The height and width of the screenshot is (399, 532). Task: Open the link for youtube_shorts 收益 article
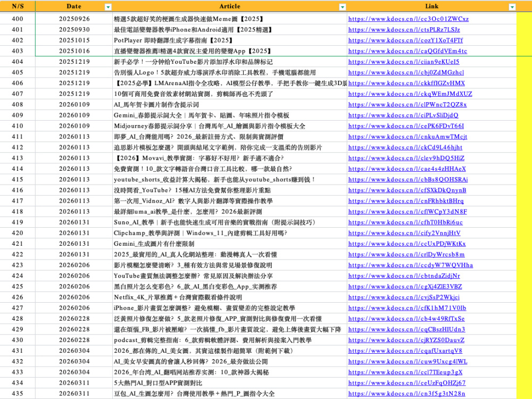(408, 179)
